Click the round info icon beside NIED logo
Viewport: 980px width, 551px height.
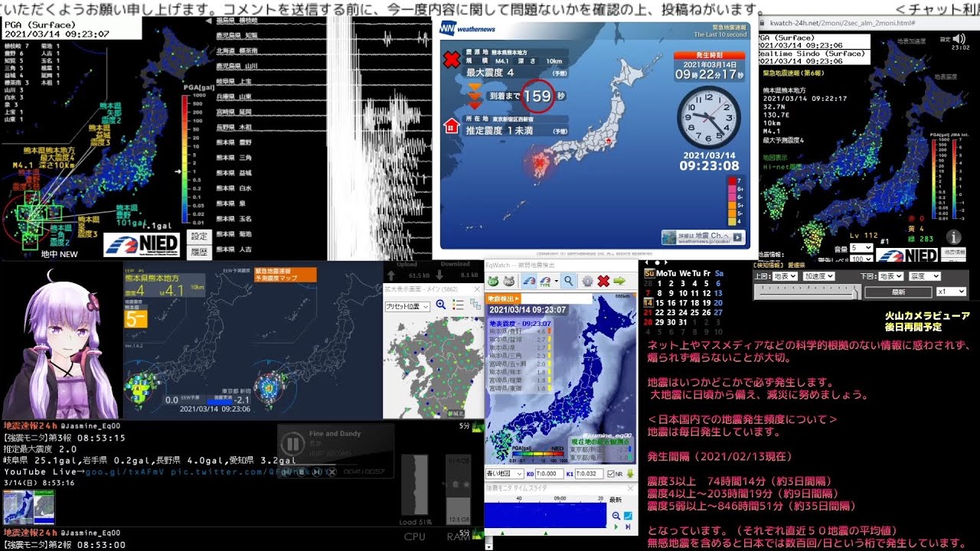point(954,237)
